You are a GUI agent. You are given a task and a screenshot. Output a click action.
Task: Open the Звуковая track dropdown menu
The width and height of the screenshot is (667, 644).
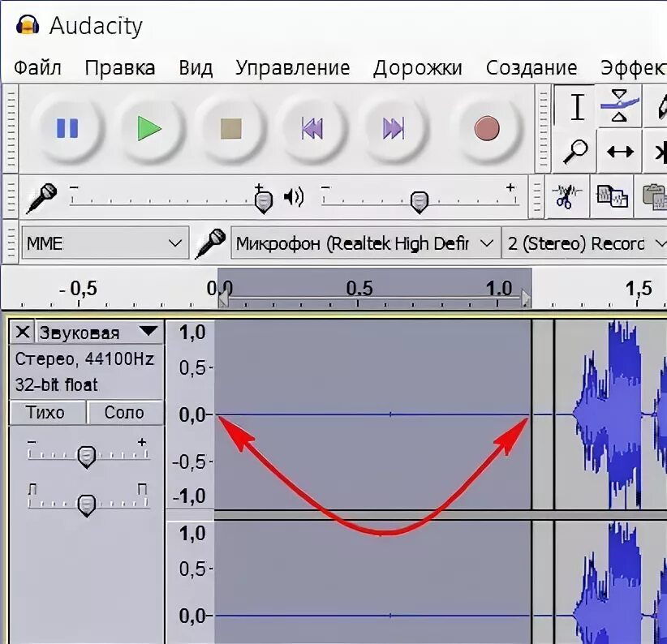point(99,332)
